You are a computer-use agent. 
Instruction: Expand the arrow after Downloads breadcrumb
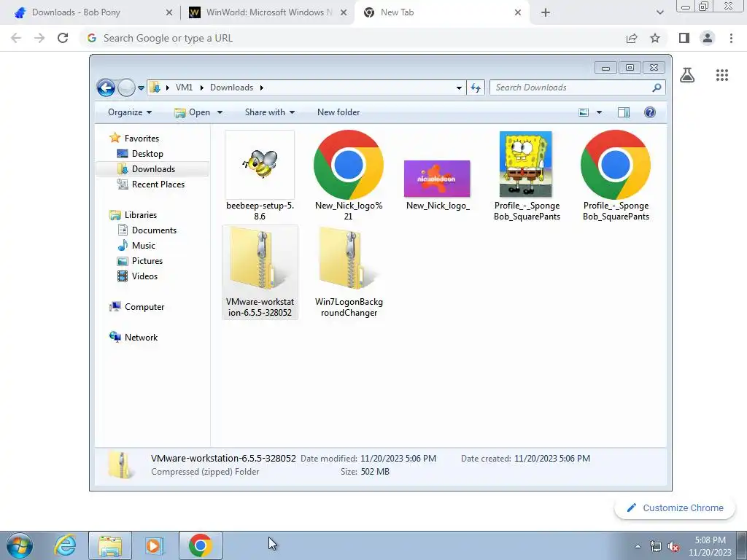click(x=262, y=87)
